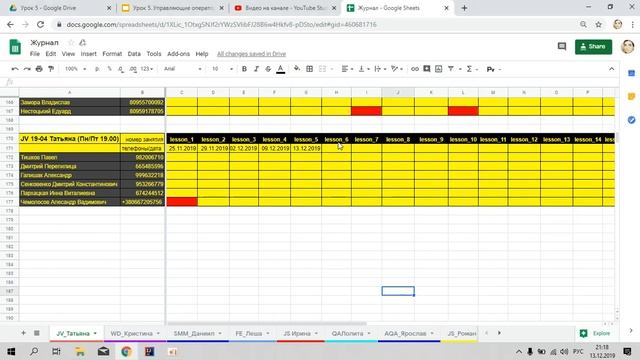Image resolution: width=640 pixels, height=360 pixels.
Task: Open the comment history icon near Share
Action: click(562, 47)
